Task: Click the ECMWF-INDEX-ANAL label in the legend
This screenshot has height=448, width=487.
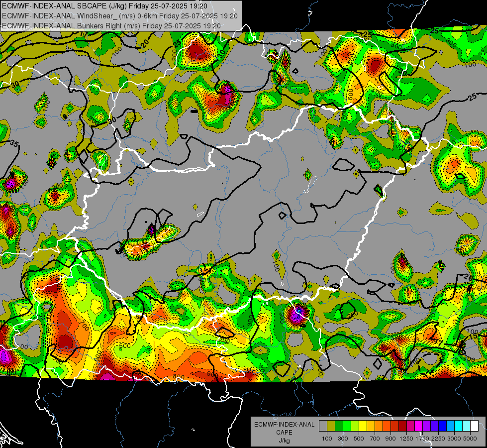Action: coord(284,425)
